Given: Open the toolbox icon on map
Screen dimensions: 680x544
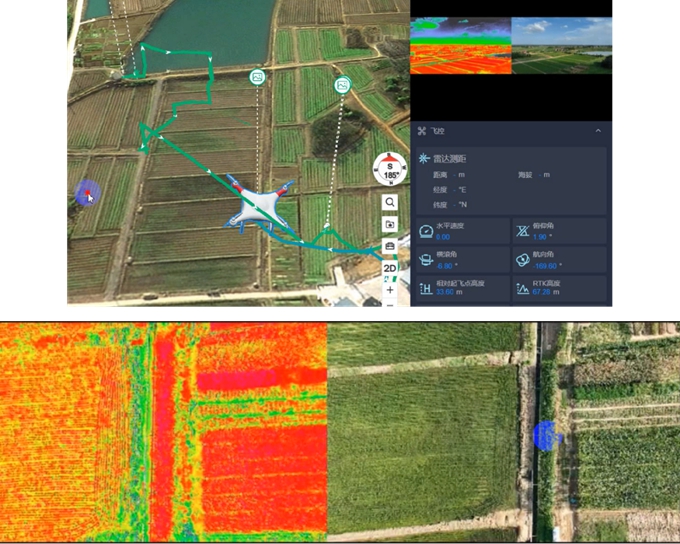Looking at the screenshot, I should point(390,246).
